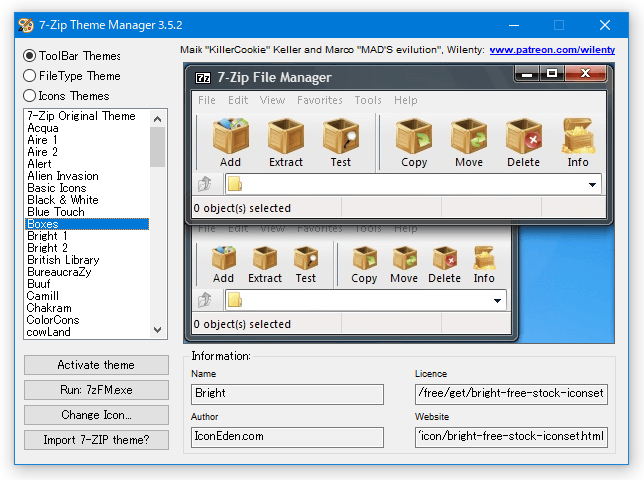Select the highlighted Boxes theme
644x480 pixels.
[87, 224]
